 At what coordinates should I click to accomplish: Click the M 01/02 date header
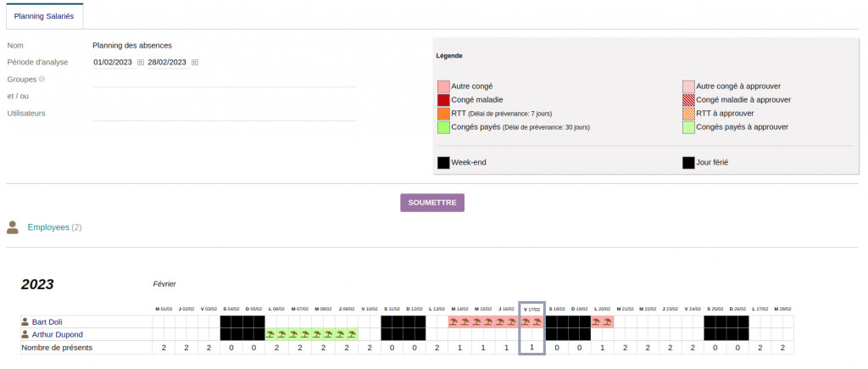(x=164, y=309)
